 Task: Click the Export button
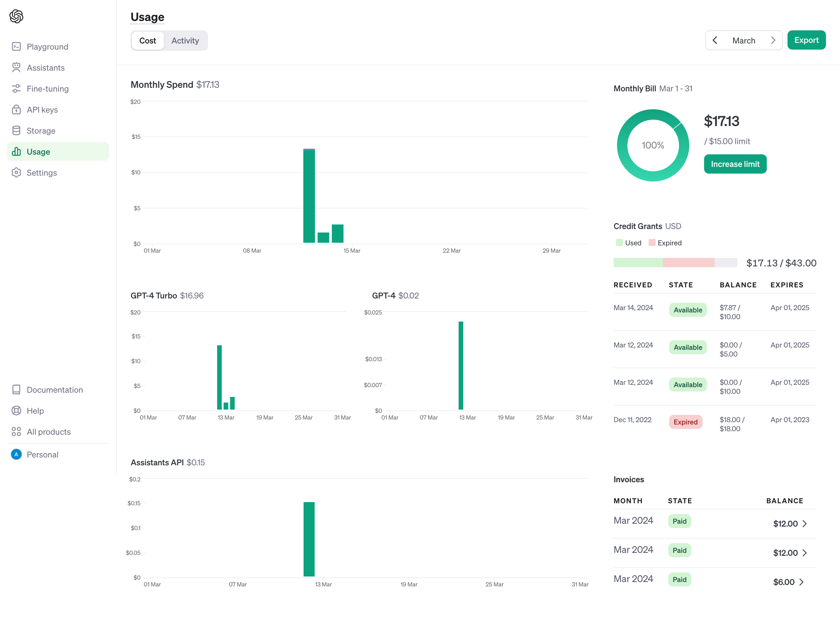806,40
